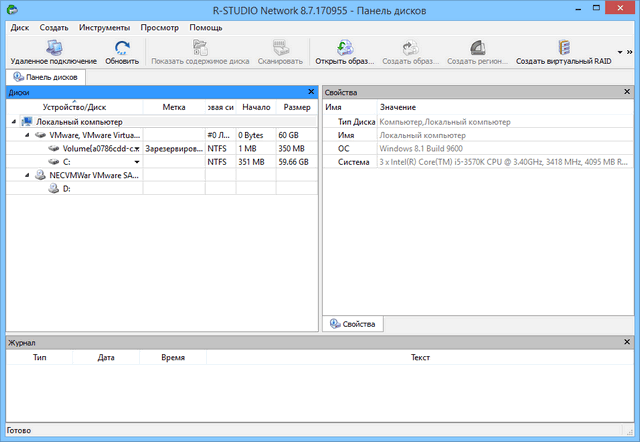Open the dropdown arrow beside Volume{a0786cdd

tap(137, 148)
